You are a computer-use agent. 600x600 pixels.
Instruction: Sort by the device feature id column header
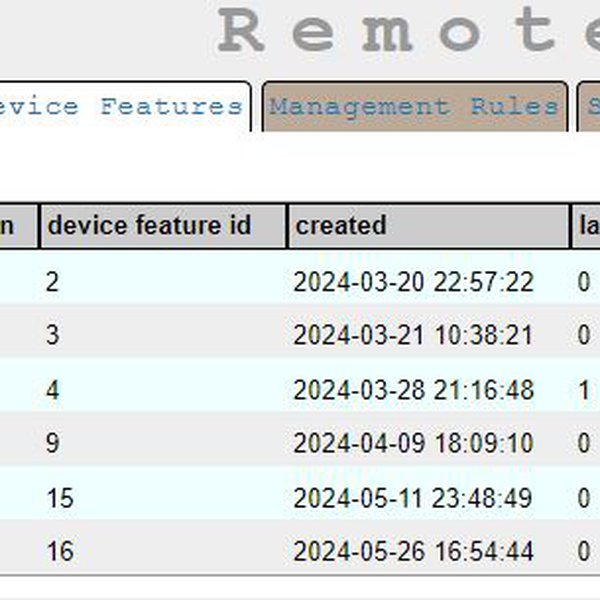148,226
